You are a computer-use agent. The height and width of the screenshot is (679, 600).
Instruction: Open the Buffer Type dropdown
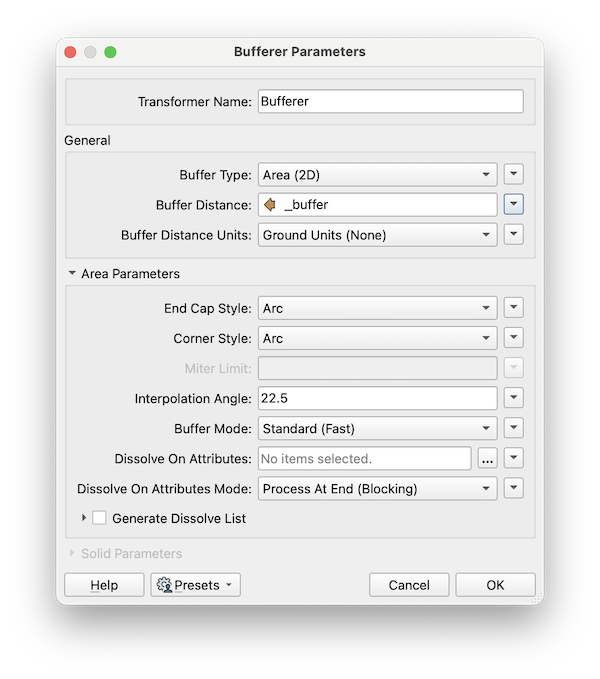377,175
